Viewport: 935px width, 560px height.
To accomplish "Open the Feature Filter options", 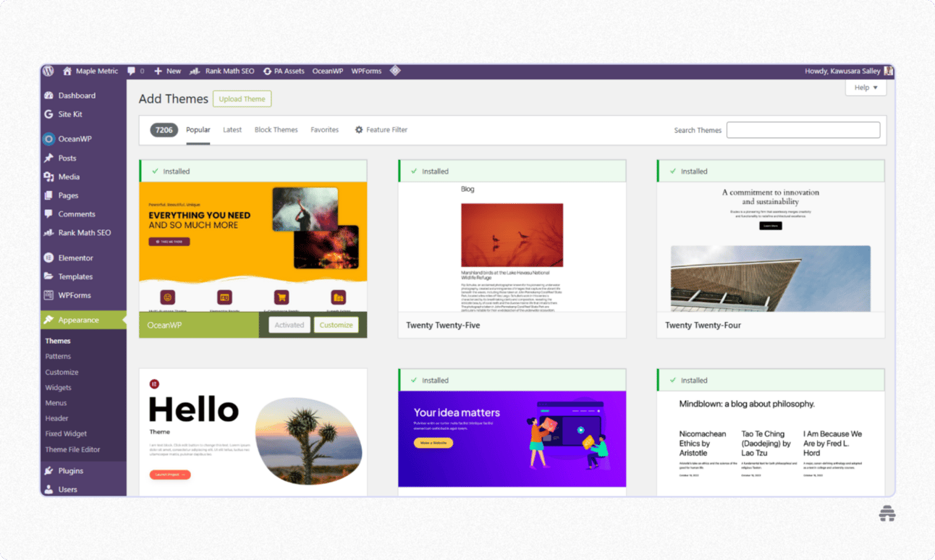I will [381, 130].
